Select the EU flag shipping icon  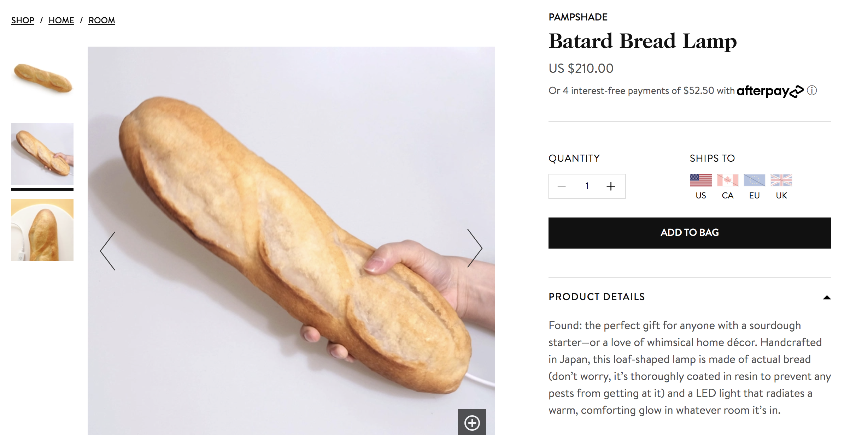click(x=754, y=180)
